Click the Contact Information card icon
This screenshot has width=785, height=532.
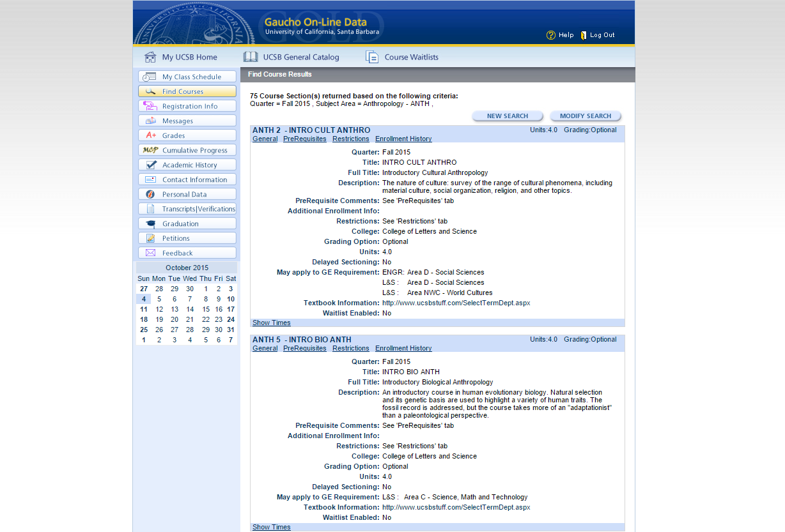[x=150, y=179]
